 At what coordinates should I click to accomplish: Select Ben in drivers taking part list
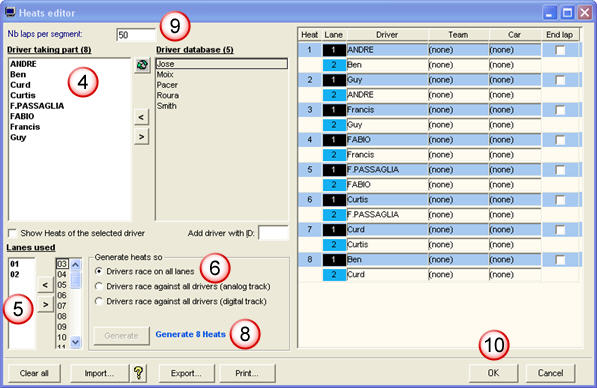[x=18, y=74]
